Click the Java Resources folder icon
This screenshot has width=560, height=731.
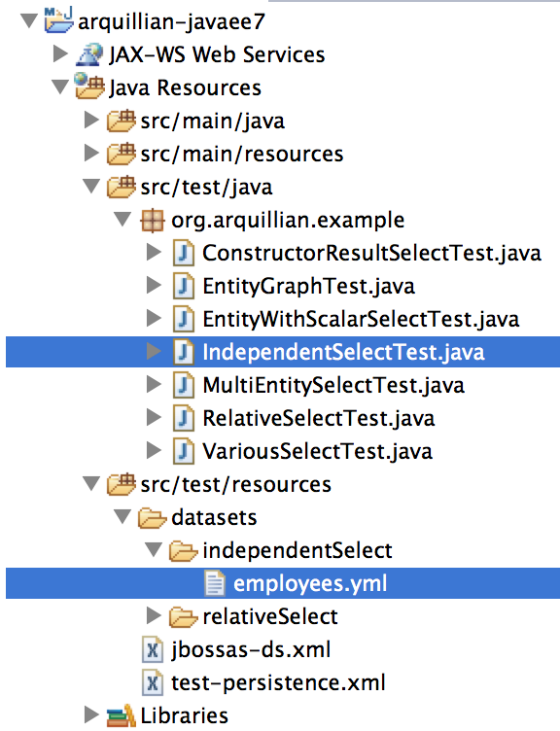(x=89, y=87)
